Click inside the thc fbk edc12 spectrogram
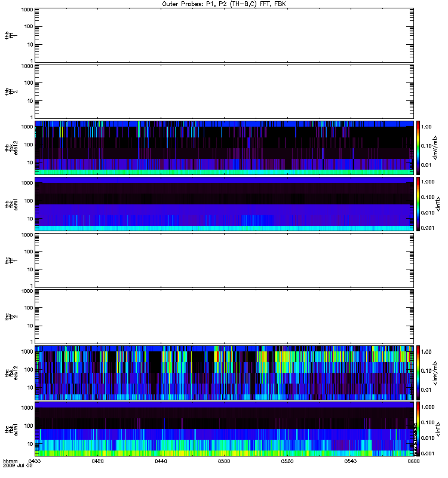Image resolution: width=448 pixels, height=478 pixels. pyautogui.click(x=224, y=373)
